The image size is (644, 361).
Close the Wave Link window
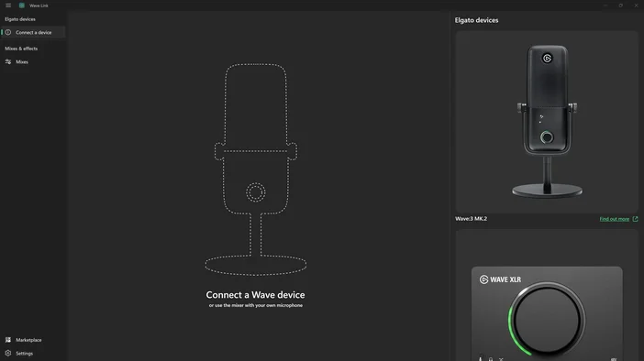[x=636, y=5]
